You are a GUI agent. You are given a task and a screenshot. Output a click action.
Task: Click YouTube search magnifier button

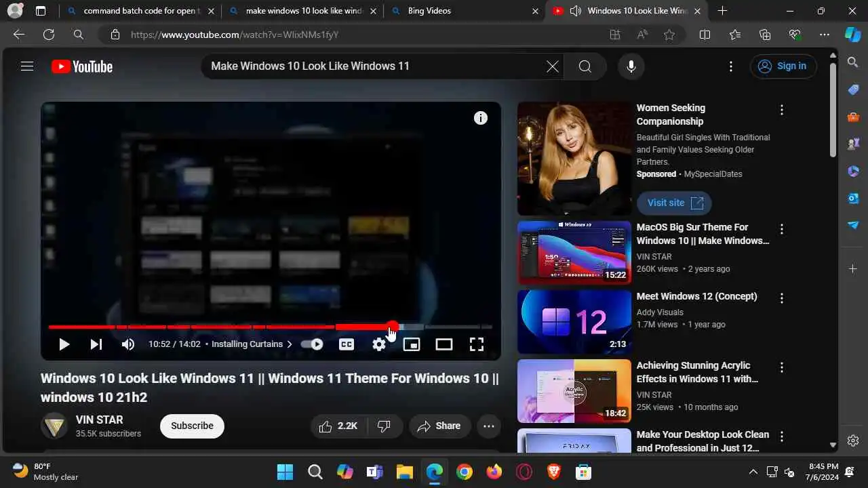tap(585, 66)
